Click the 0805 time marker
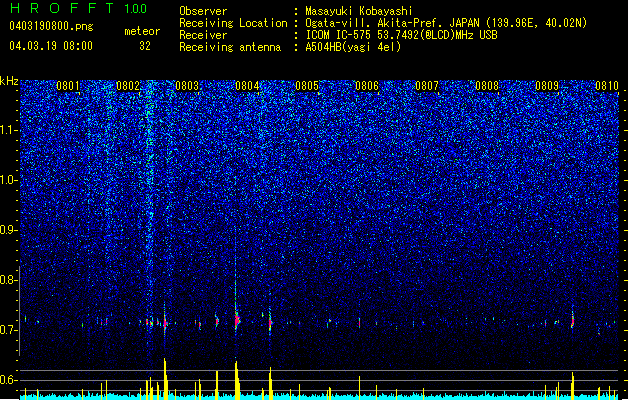Screen dimensions: 629x400 tap(307, 86)
